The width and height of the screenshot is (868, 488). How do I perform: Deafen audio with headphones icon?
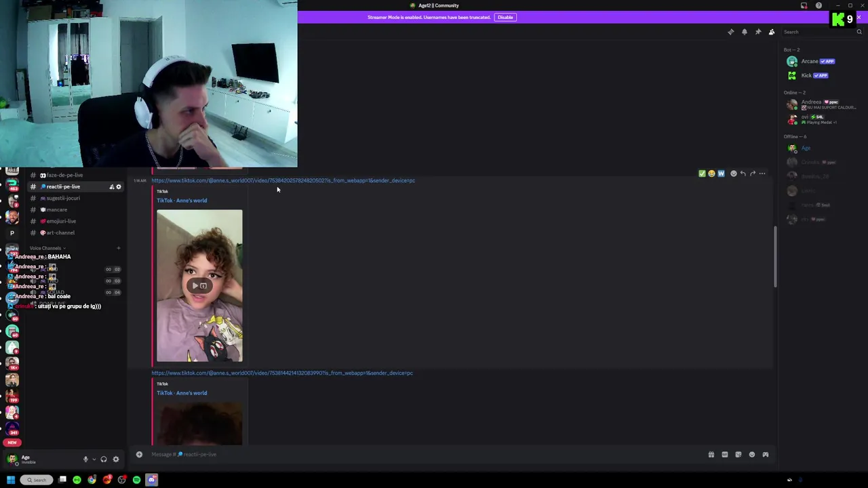pos(104,460)
